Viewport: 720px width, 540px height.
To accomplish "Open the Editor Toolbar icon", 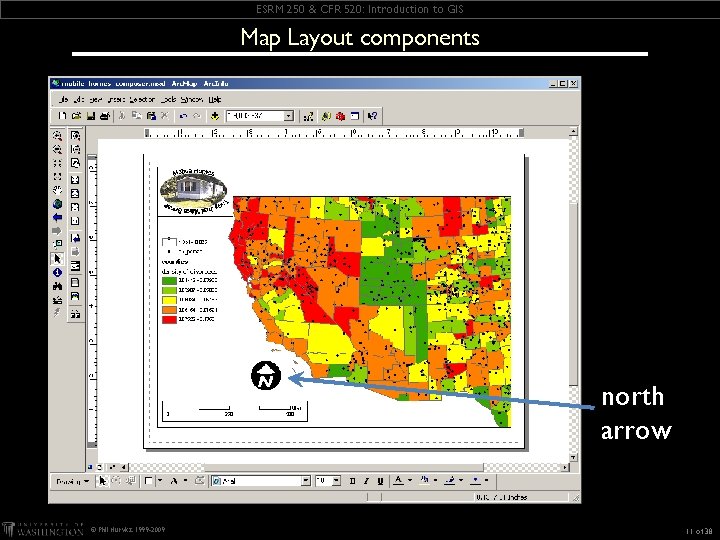I will 308,116.
